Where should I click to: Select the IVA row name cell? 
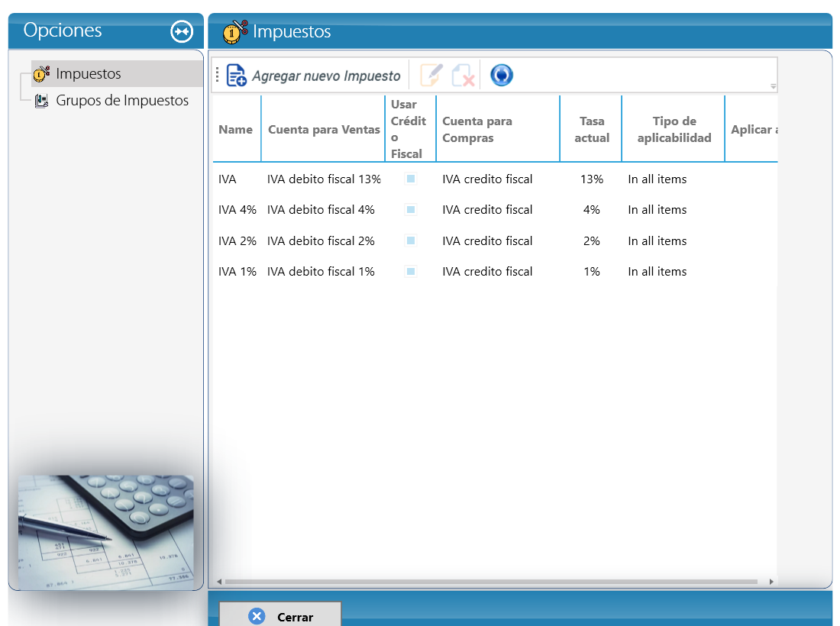click(x=227, y=179)
